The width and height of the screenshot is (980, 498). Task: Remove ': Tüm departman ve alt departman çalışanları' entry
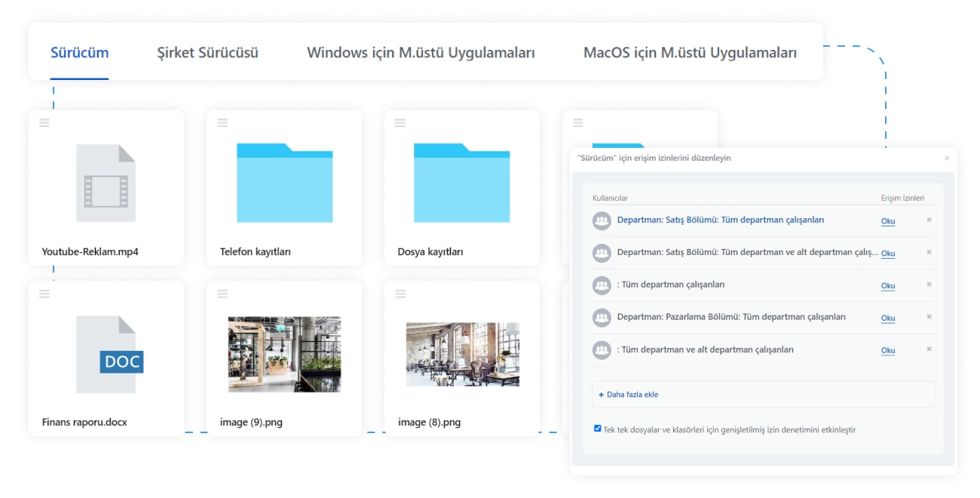click(929, 349)
